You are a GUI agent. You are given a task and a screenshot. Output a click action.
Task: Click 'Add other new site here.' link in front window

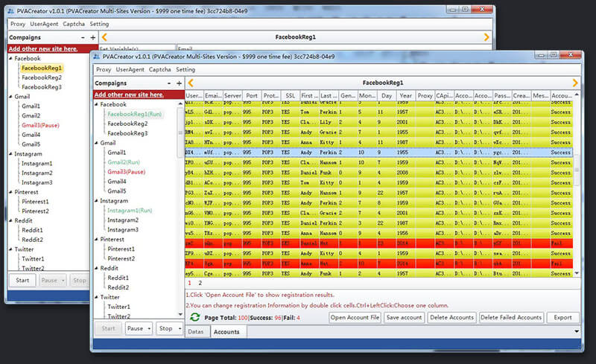(x=128, y=95)
